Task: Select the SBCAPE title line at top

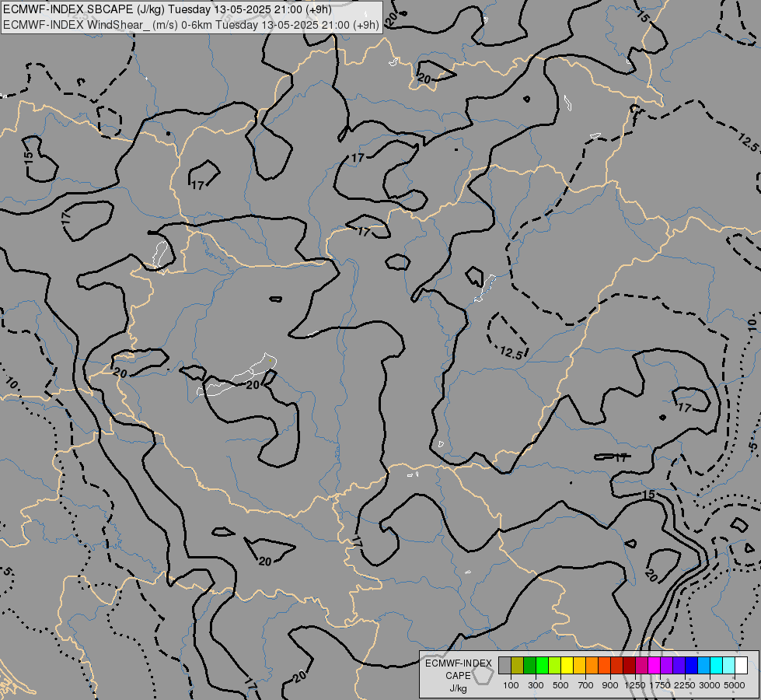Action: pyautogui.click(x=167, y=9)
